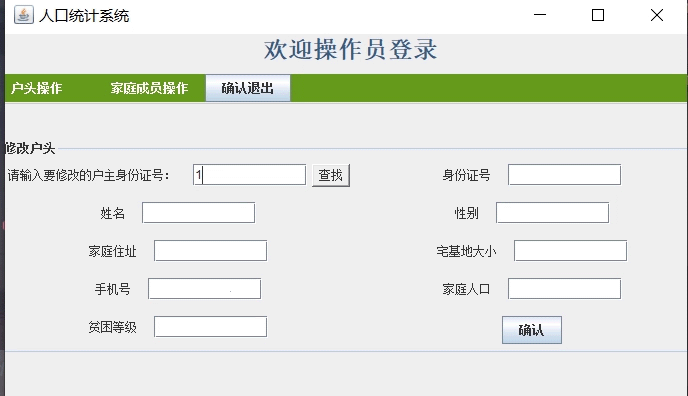The width and height of the screenshot is (688, 396).
Task: Click the 欢迎操作员登录 heading
Action: click(350, 49)
